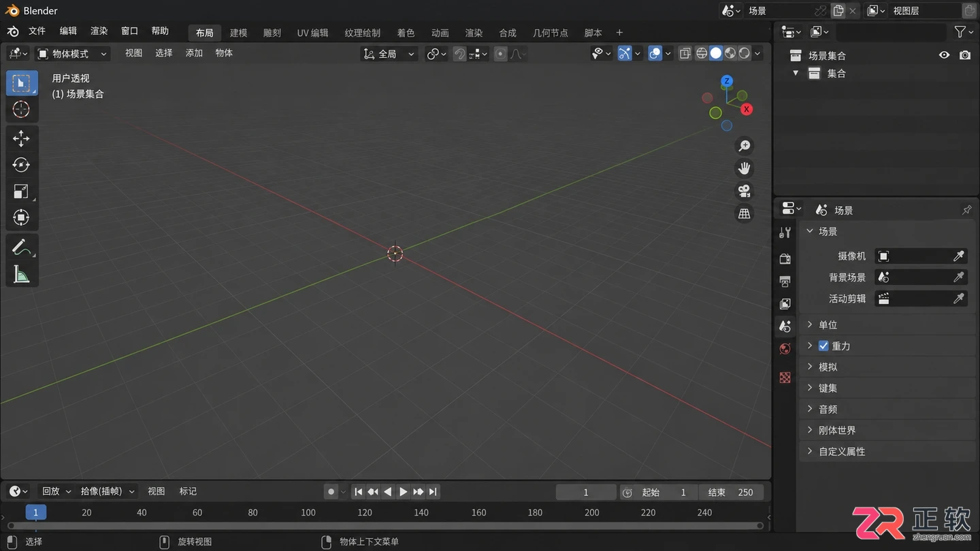The height and width of the screenshot is (551, 980).
Task: Open the 编辑 menu
Action: click(68, 31)
